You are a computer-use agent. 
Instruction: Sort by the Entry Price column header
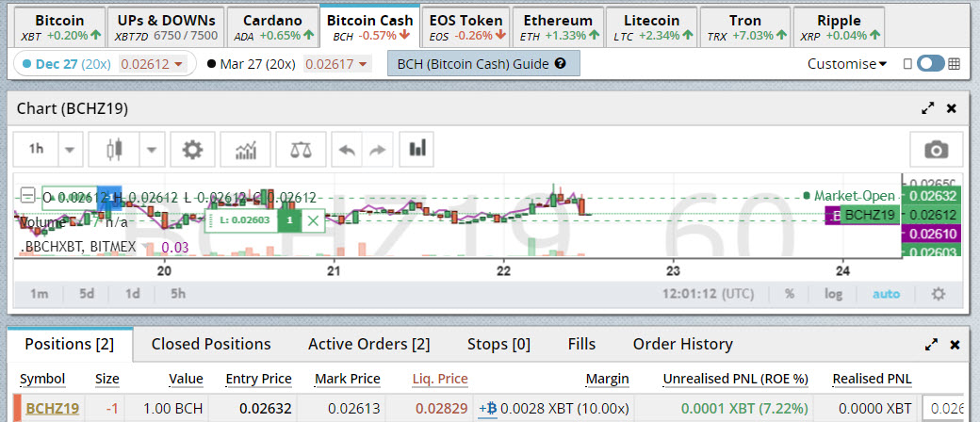[258, 379]
